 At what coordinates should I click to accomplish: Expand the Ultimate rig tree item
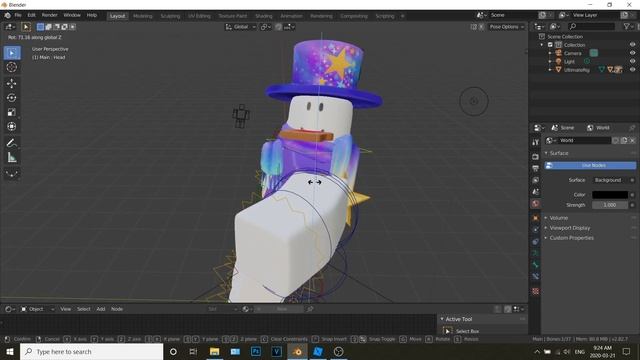(x=550, y=70)
